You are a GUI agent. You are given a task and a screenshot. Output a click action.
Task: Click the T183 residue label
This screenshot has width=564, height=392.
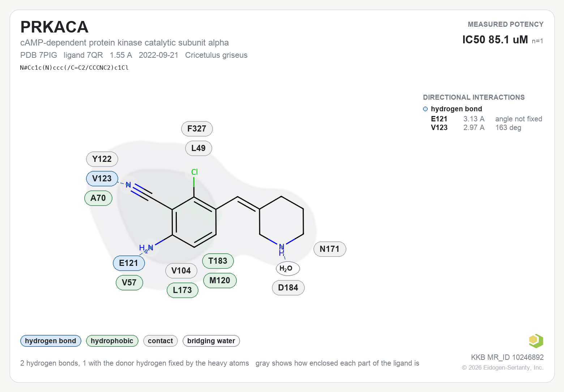pos(218,261)
